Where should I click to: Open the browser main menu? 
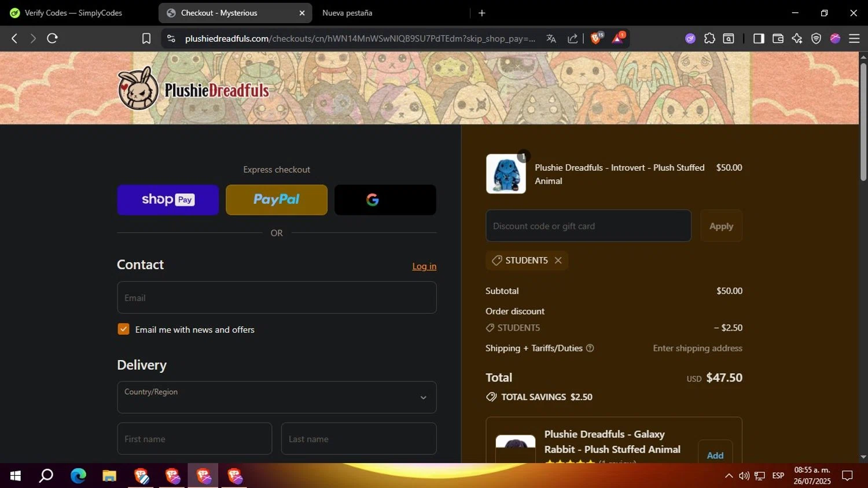[854, 38]
